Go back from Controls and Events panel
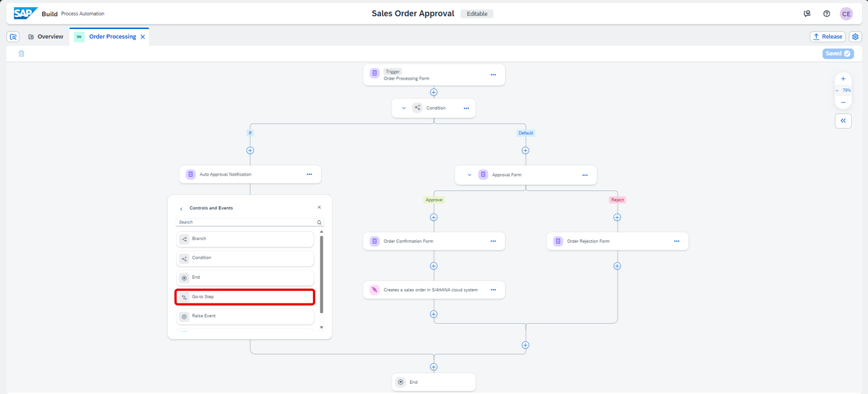868x394 pixels. (x=181, y=209)
